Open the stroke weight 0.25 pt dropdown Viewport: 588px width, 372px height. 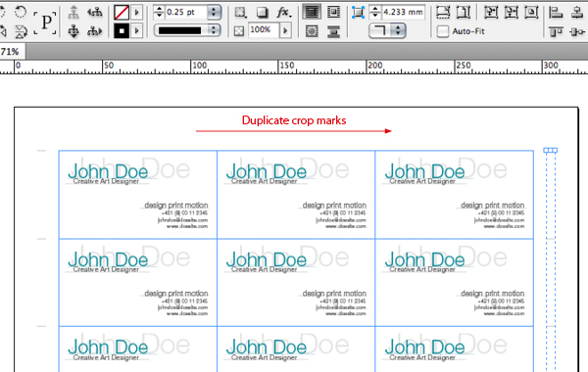click(x=214, y=12)
